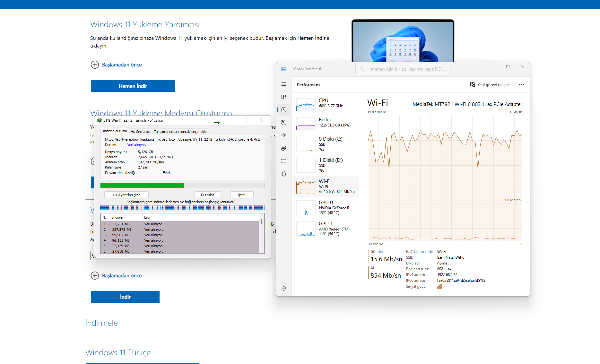Click the connections segment progress strip
This screenshot has height=364, width=600.
pos(182,208)
